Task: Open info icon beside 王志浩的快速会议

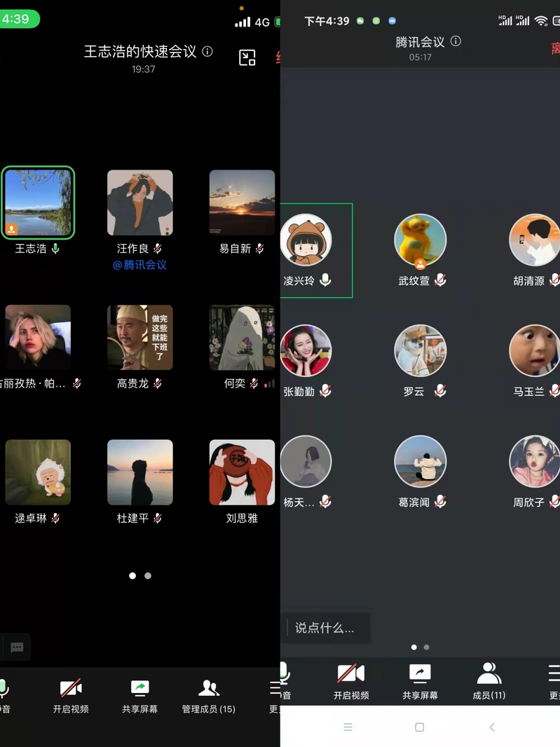Action: pyautogui.click(x=207, y=51)
